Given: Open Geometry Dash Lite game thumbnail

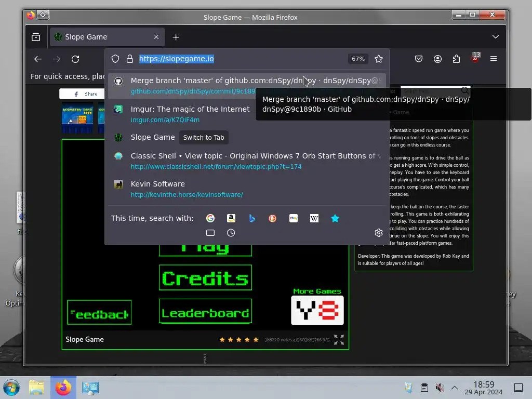Looking at the screenshot, I should (77, 118).
